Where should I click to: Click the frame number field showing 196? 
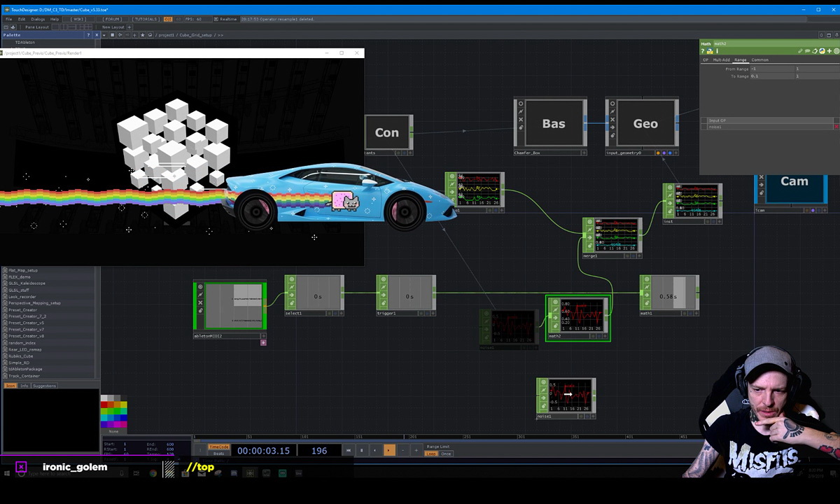click(x=319, y=450)
